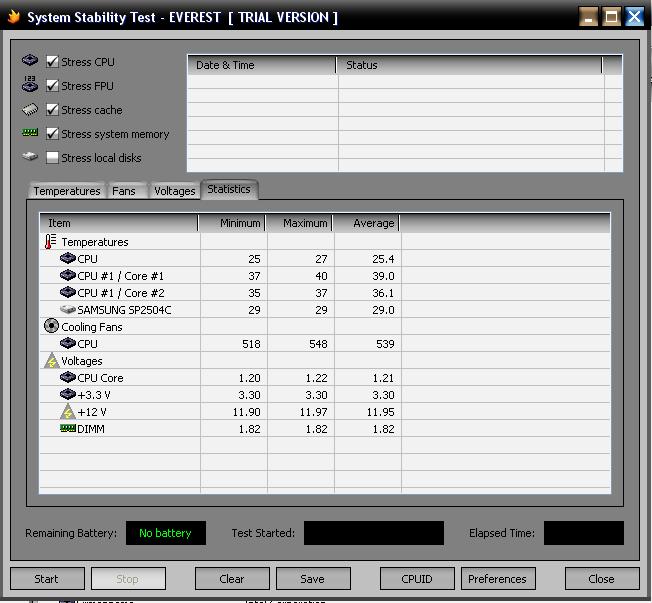The width and height of the screenshot is (652, 603).
Task: Click the FPU chip icon beside Stress FPU
Action: point(30,84)
